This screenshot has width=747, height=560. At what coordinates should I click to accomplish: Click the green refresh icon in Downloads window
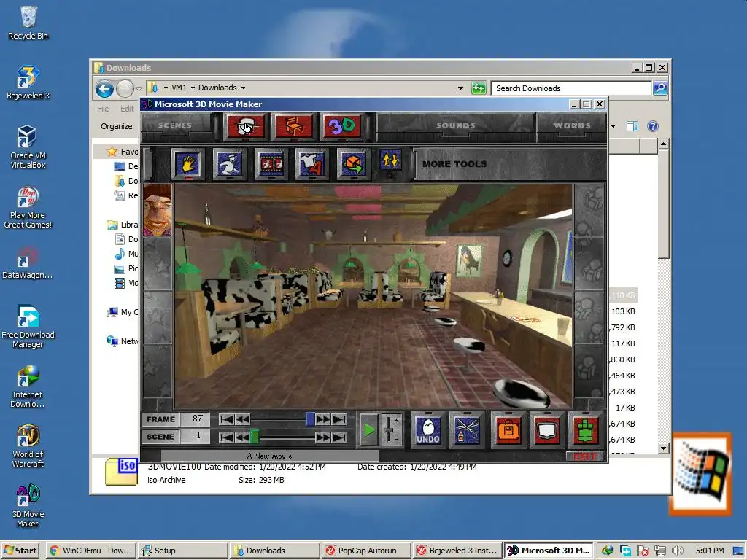tap(479, 88)
